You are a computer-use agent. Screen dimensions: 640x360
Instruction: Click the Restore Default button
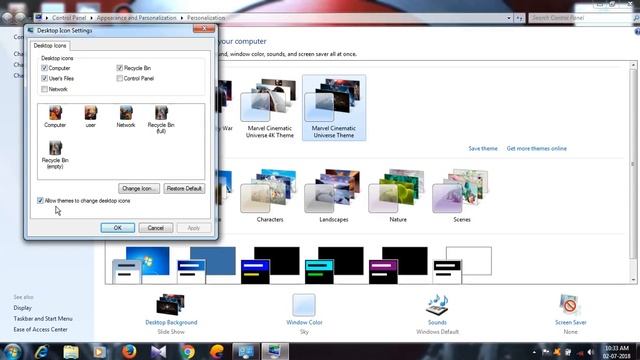tap(184, 189)
